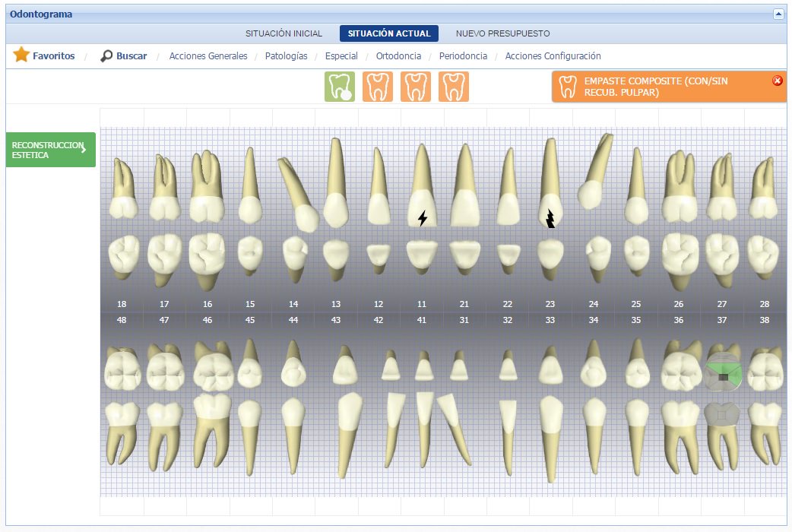The image size is (792, 532).
Task: Select root view of lower tooth 33
Action: click(551, 439)
